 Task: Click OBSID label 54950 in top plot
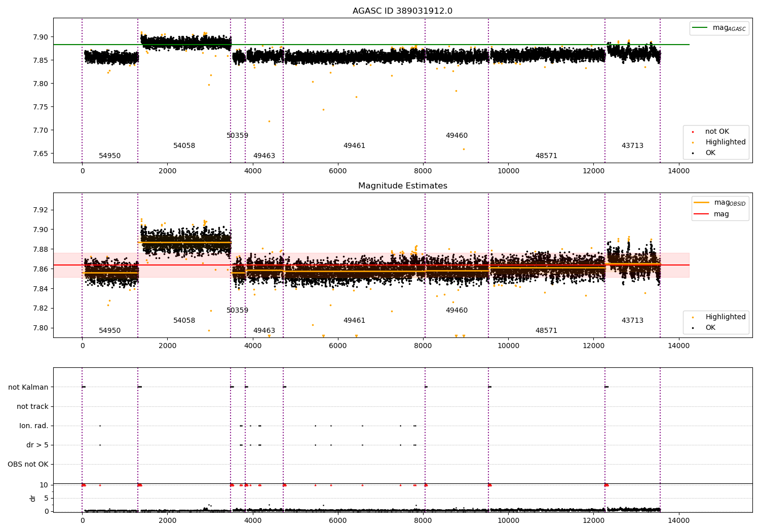click(x=110, y=156)
